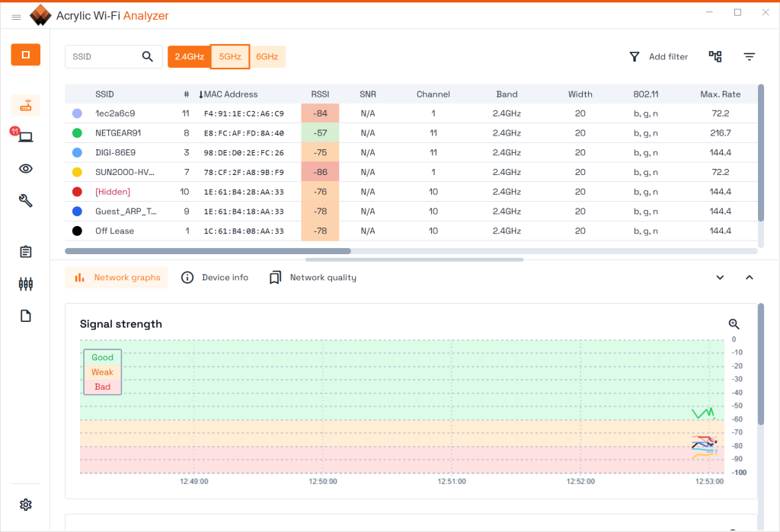Click the Network quality bookmark icon
The width and height of the screenshot is (780, 532).
(x=275, y=278)
